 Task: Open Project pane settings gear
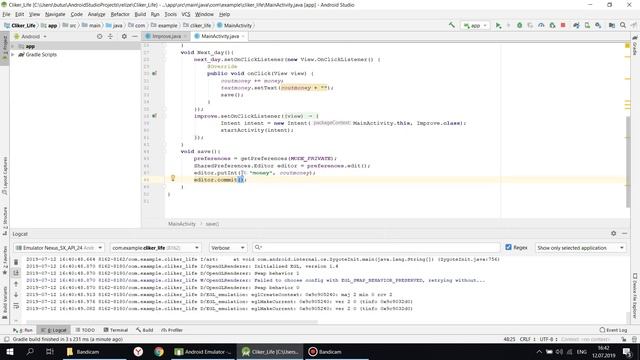click(x=124, y=36)
